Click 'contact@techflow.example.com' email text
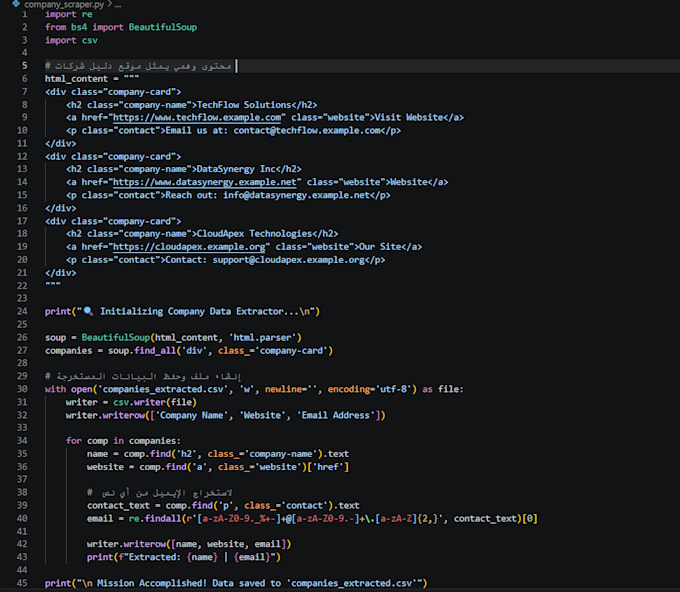This screenshot has height=592, width=680. (307, 131)
